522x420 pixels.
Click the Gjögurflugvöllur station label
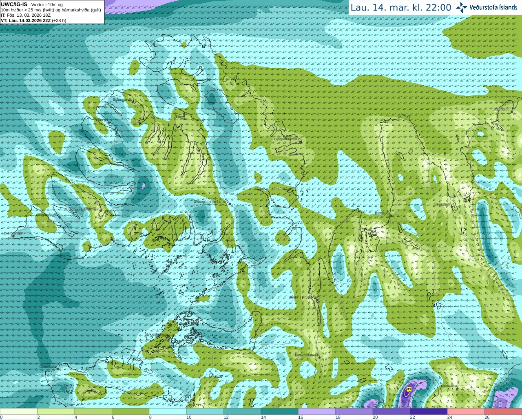tap(287, 139)
